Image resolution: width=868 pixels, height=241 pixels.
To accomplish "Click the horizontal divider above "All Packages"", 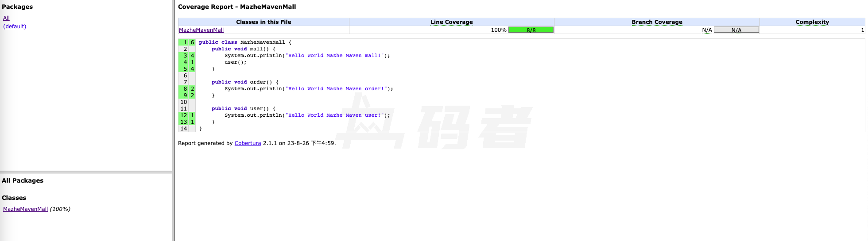I will click(86, 172).
